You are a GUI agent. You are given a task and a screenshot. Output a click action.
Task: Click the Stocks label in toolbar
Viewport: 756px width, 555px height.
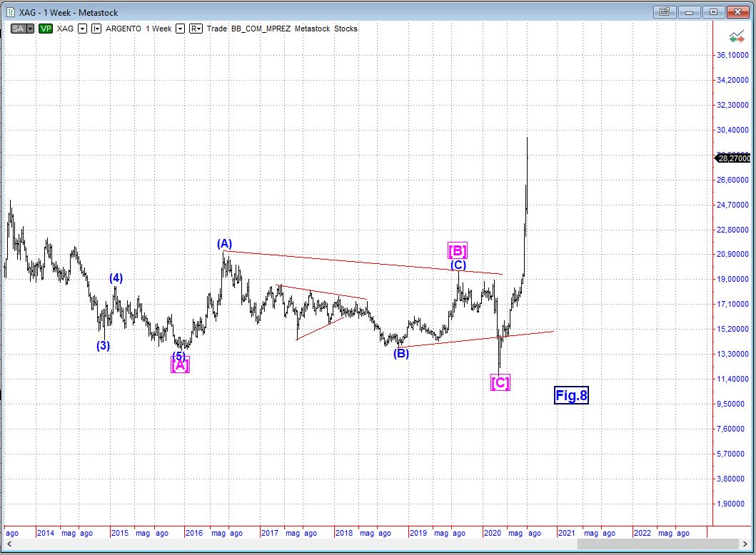click(346, 29)
